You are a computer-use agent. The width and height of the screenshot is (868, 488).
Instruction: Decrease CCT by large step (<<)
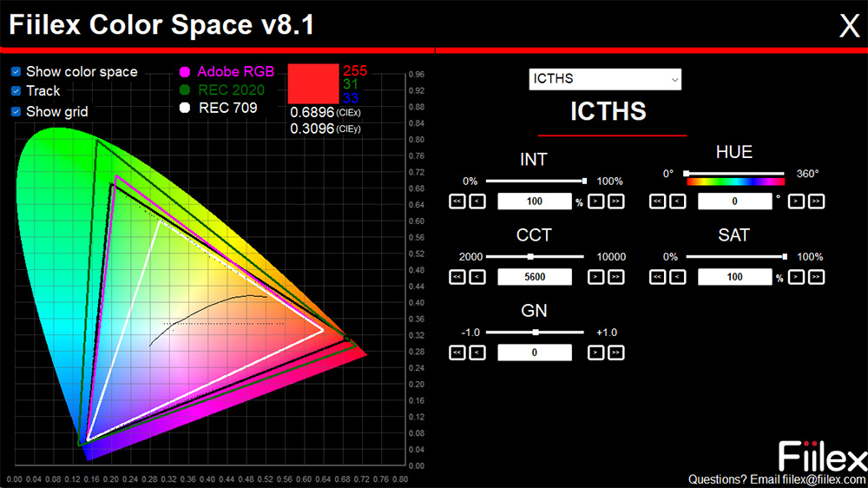(457, 277)
